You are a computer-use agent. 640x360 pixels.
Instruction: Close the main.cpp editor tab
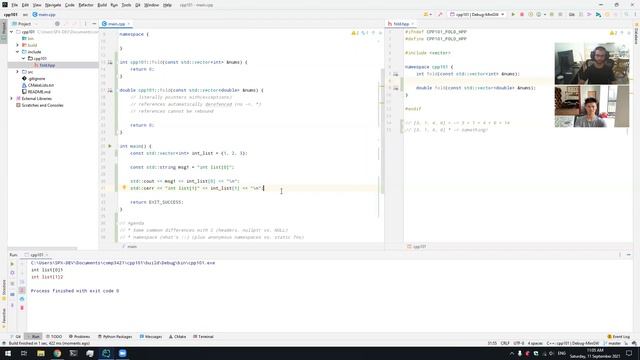129,24
